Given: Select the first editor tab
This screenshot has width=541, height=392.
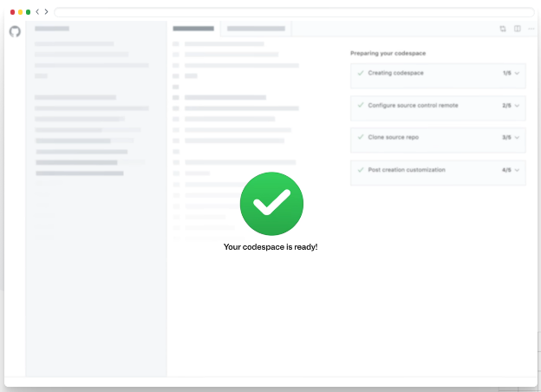Looking at the screenshot, I should [193, 29].
